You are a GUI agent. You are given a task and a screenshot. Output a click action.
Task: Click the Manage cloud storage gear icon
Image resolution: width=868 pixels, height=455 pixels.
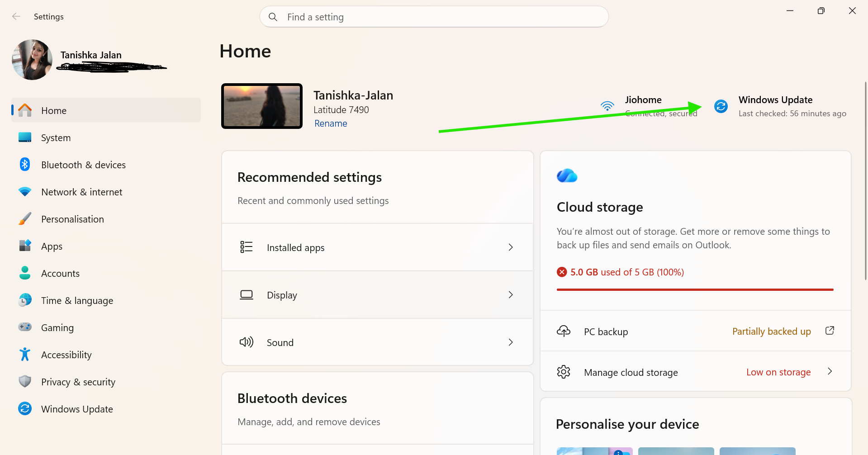click(564, 372)
